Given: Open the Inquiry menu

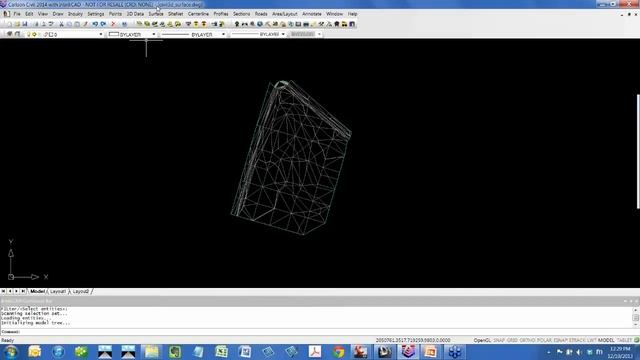Looking at the screenshot, I should [75, 14].
